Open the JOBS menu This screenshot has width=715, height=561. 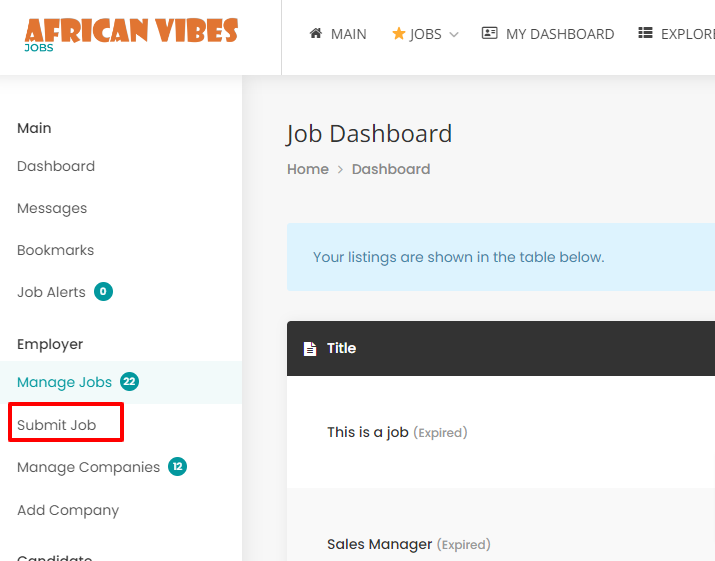click(x=425, y=34)
